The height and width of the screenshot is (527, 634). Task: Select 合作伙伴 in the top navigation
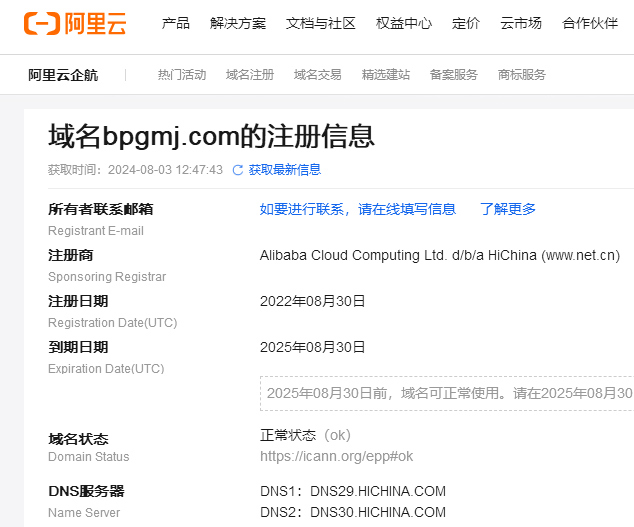pyautogui.click(x=590, y=23)
